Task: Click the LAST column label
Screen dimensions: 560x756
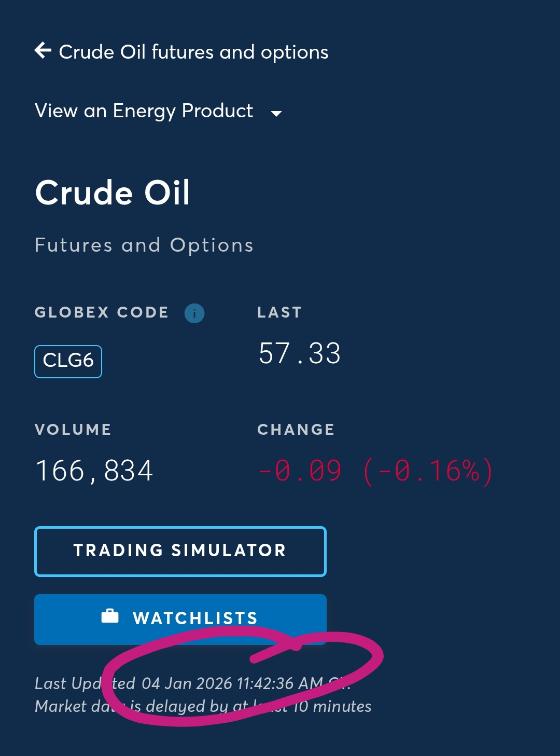Action: [x=279, y=312]
